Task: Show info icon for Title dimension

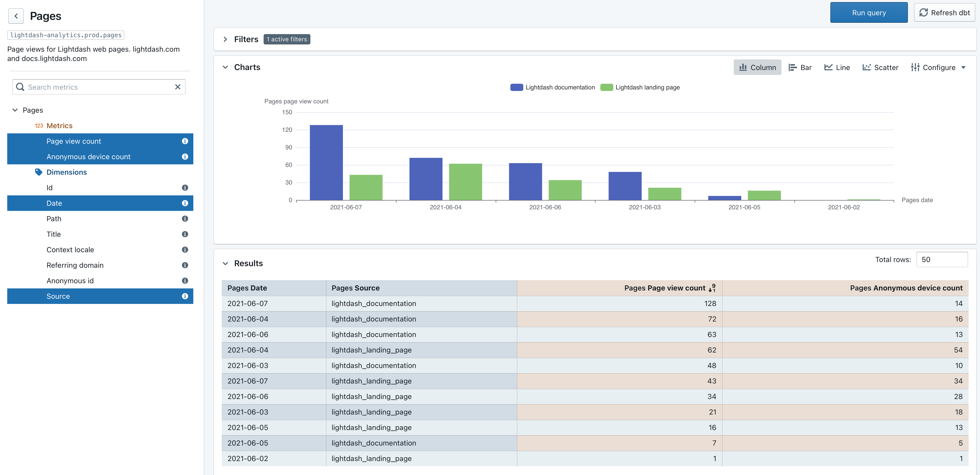Action: tap(185, 234)
